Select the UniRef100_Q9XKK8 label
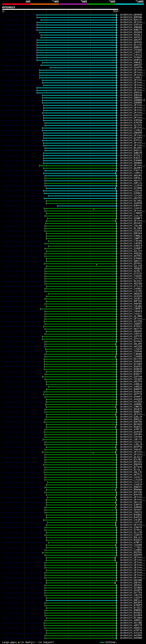The height and width of the screenshot is (644, 146). (131, 32)
